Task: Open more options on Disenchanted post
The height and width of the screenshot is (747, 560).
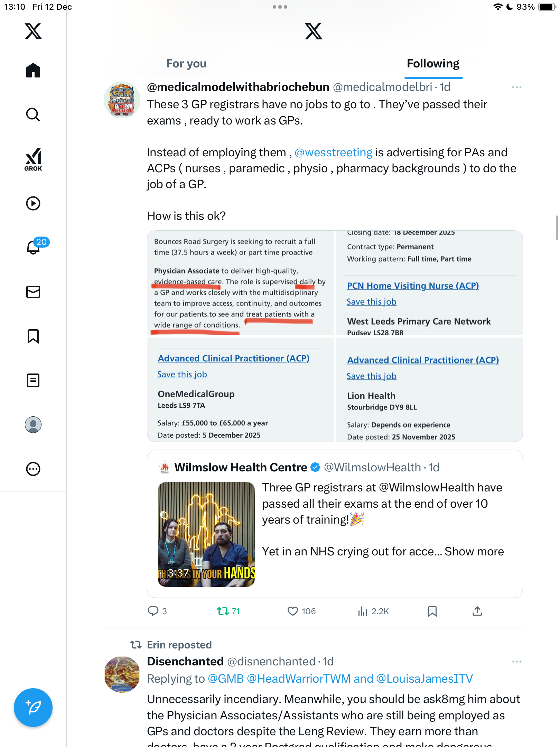Action: click(x=516, y=662)
